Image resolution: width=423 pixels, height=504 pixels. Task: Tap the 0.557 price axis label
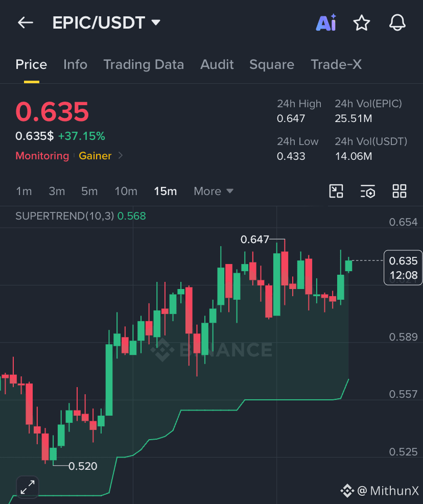(403, 394)
